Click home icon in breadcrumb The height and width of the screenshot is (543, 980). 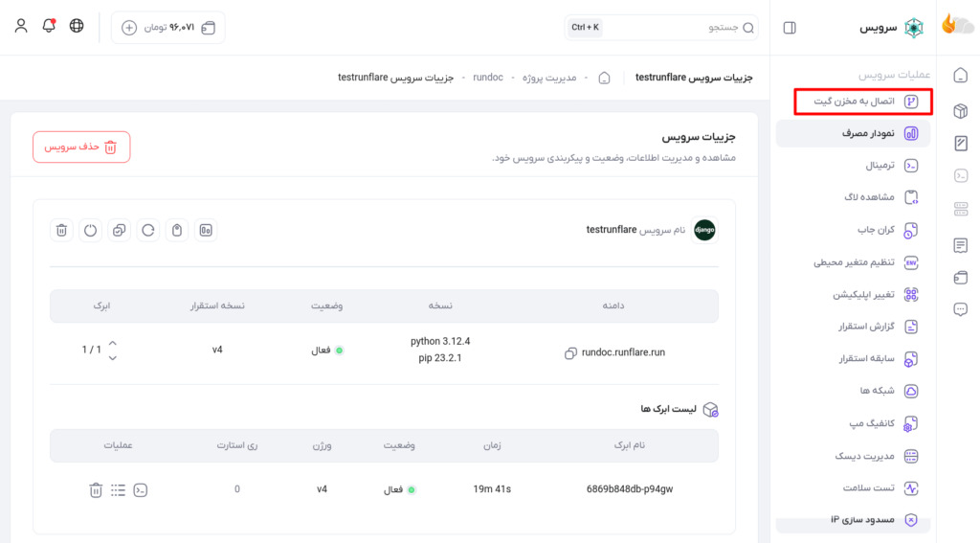(605, 78)
